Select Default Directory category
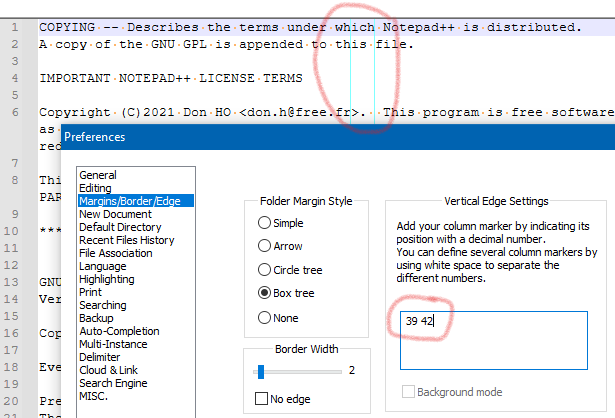The width and height of the screenshot is (615, 418). tap(120, 227)
